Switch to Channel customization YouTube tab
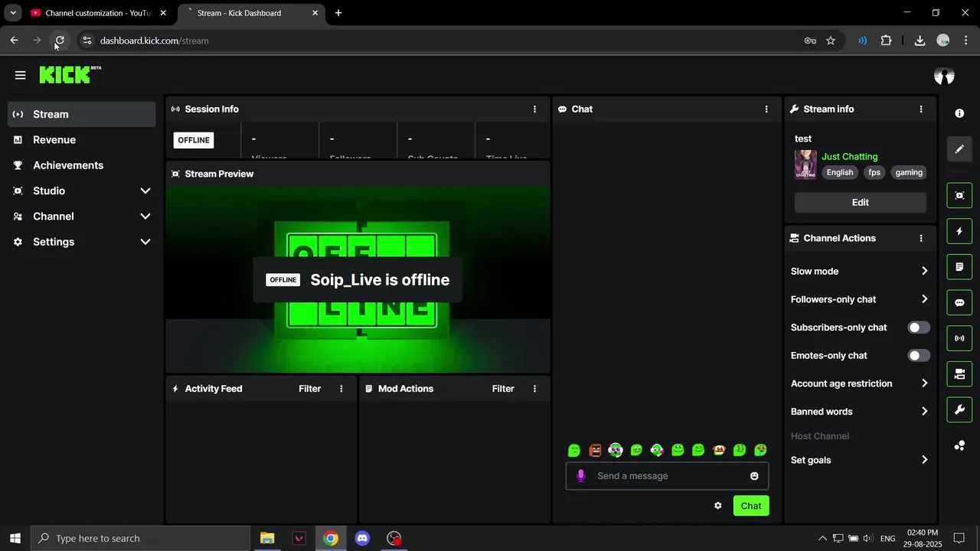 98,13
